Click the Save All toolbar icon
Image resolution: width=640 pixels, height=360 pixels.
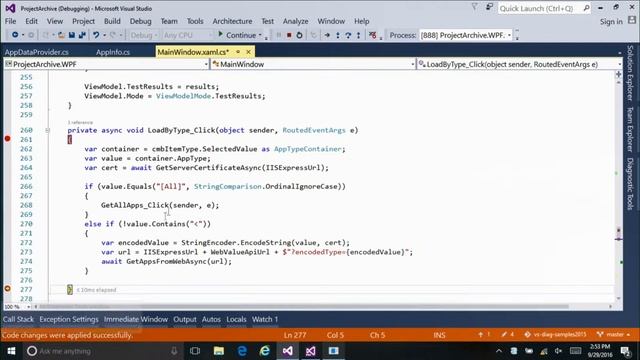coord(82,35)
